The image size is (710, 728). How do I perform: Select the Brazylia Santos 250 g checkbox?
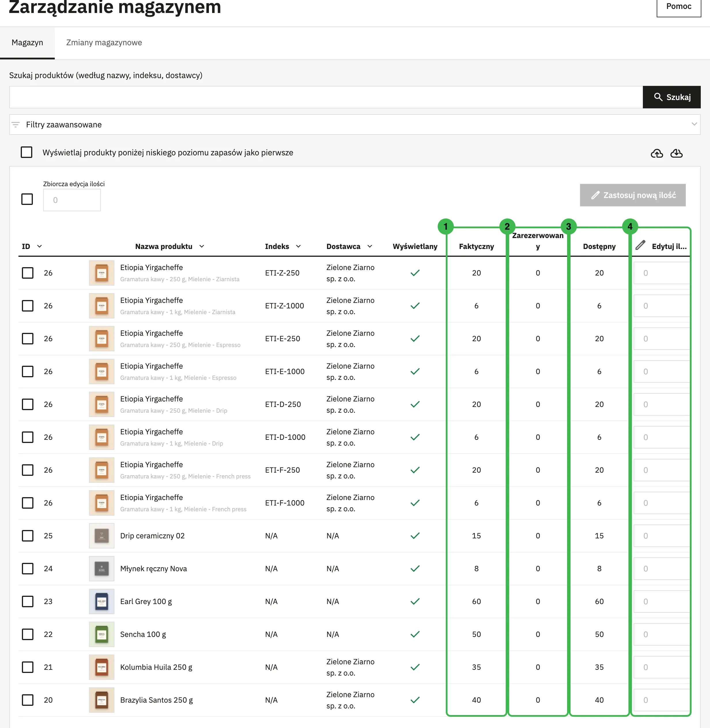28,700
